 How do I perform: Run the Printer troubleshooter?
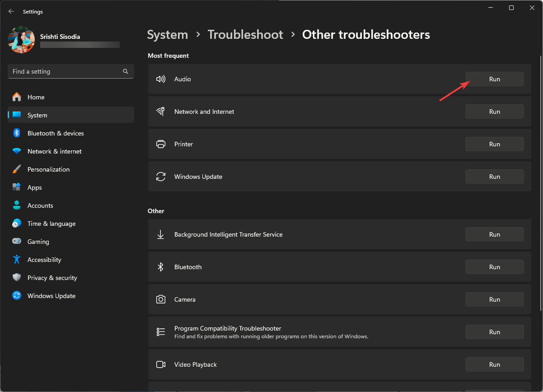point(495,144)
